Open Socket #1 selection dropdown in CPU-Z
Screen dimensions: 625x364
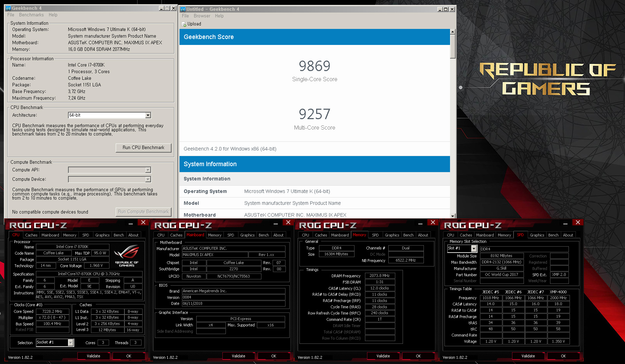click(71, 343)
